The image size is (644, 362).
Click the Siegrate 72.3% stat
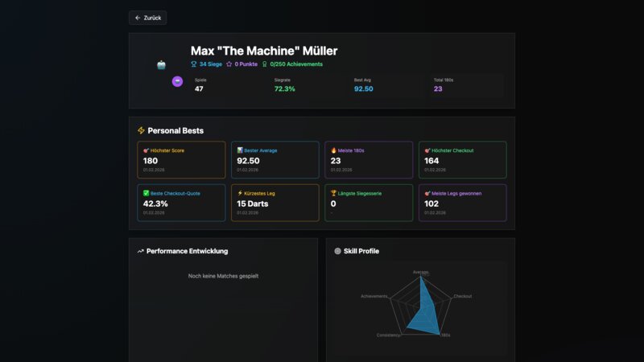coord(285,85)
